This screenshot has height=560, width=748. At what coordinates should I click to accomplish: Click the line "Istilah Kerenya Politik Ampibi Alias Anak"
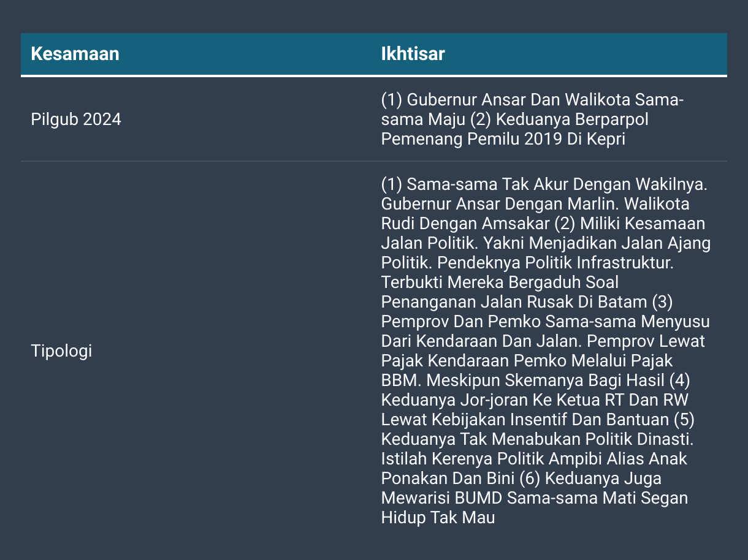pos(534,458)
